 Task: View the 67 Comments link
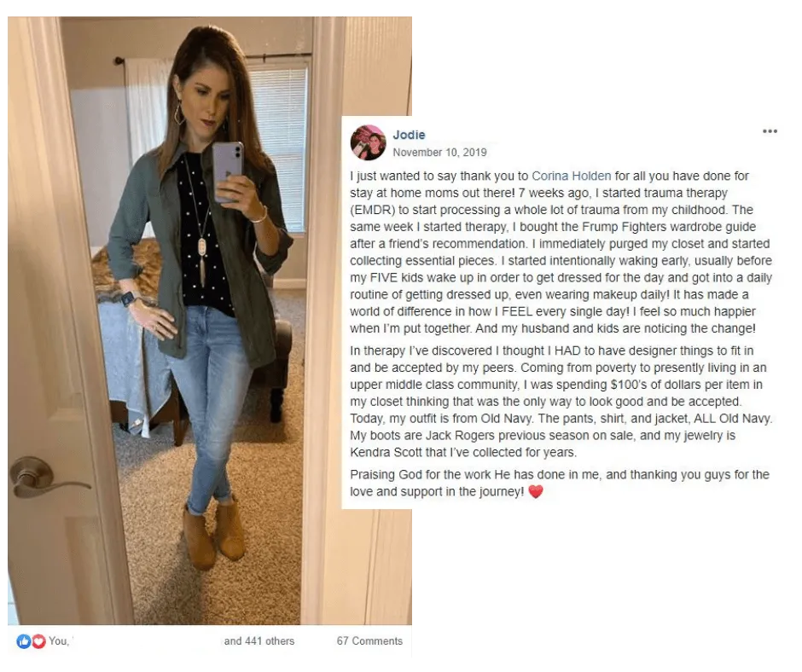click(x=369, y=640)
